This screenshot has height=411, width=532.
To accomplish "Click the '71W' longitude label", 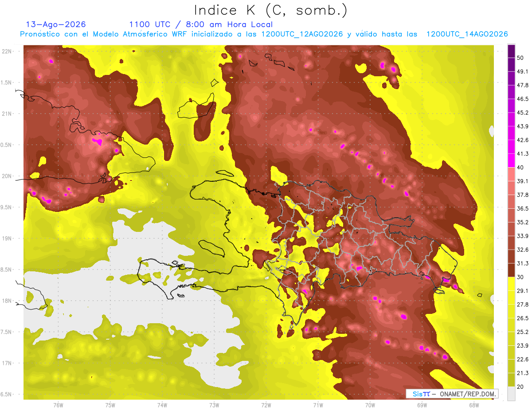I will coord(318,405).
